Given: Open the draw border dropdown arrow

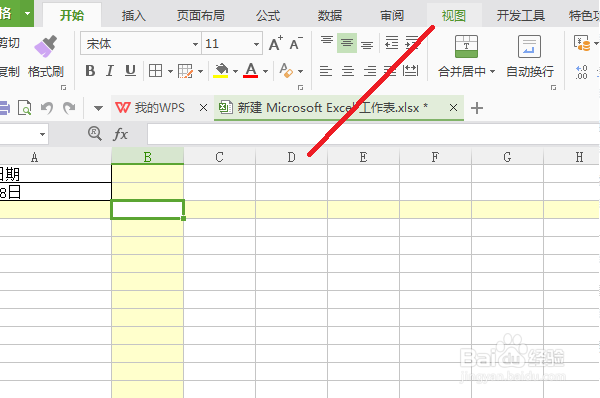Looking at the screenshot, I should [200, 71].
